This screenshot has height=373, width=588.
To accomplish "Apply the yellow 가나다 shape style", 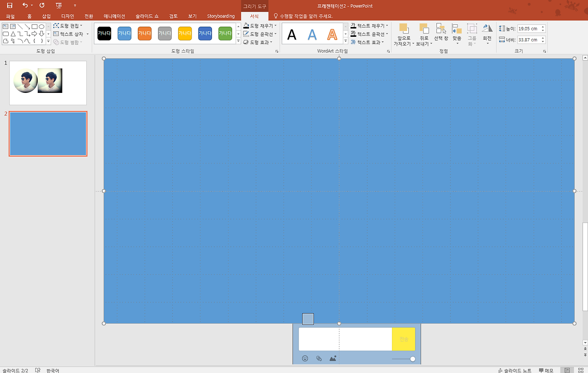I will [x=185, y=33].
